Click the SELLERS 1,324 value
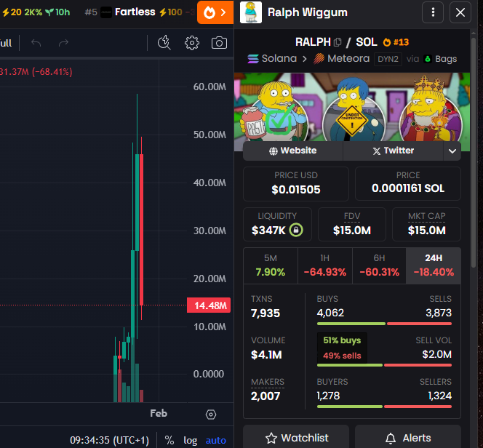Screen dimensions: 483x448 pos(440,396)
